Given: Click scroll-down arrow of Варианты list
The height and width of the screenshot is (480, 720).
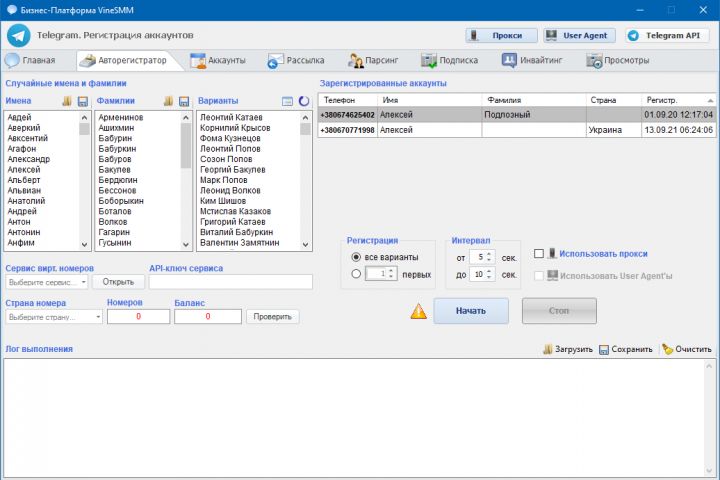Looking at the screenshot, I should pyautogui.click(x=306, y=244).
